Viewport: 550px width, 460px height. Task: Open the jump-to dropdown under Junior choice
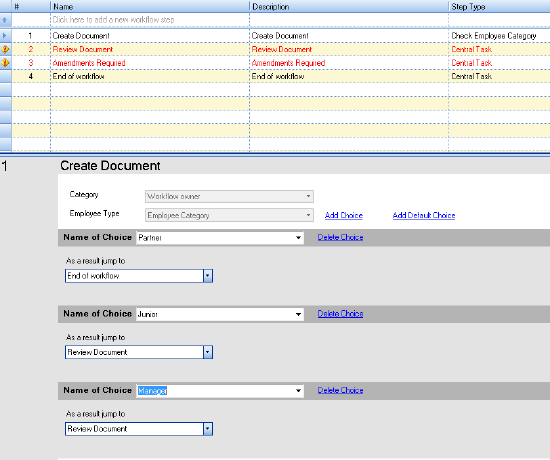pyautogui.click(x=139, y=352)
